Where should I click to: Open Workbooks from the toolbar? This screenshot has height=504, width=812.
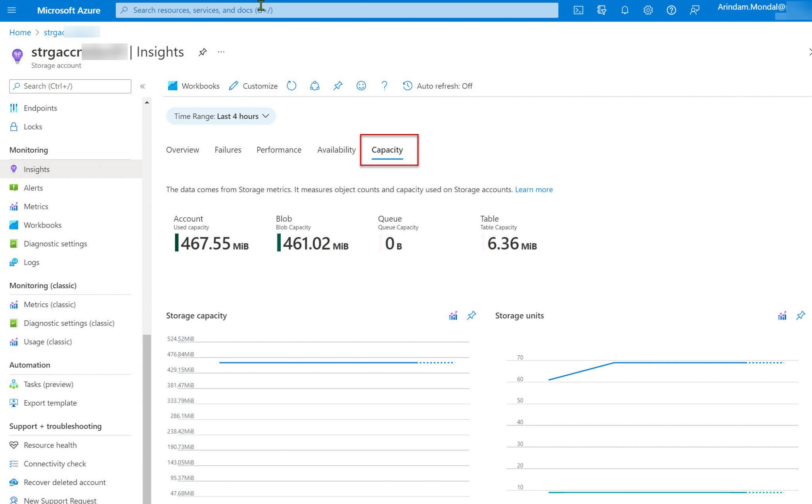(x=194, y=86)
